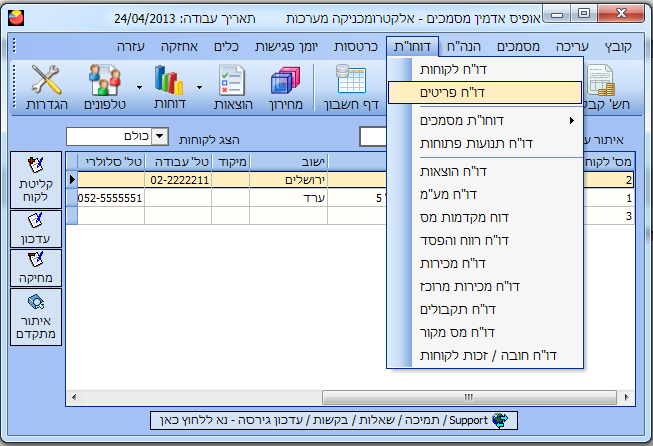Expand dropdown arrow next to דוחות toolbar button
This screenshot has width=653, height=446.
tap(199, 87)
